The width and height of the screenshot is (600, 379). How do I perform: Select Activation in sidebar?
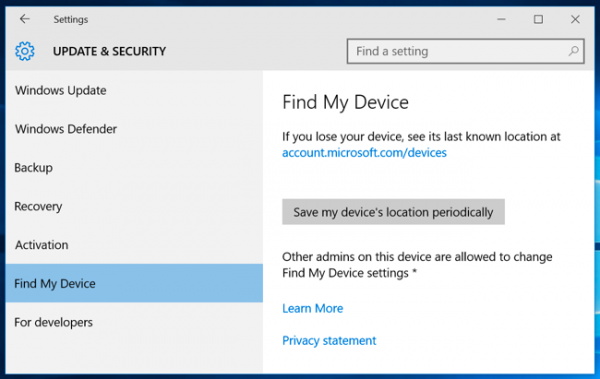(134, 245)
